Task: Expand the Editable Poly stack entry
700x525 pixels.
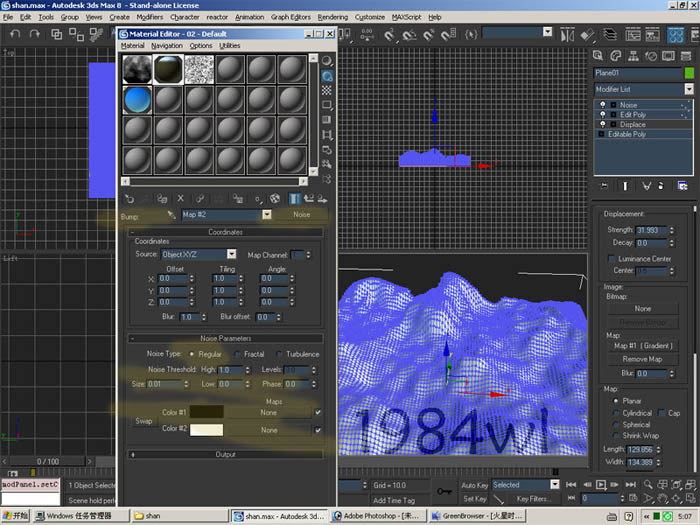Action: 601,134
